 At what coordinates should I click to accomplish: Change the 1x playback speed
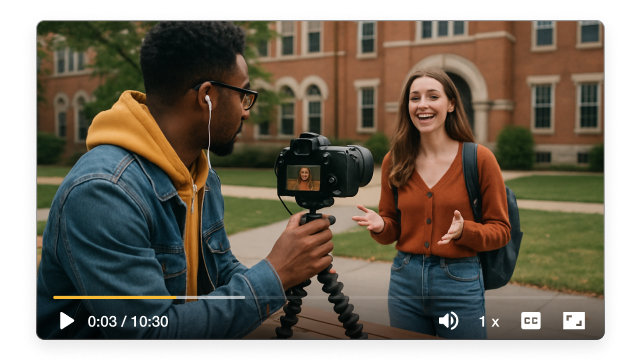click(489, 322)
